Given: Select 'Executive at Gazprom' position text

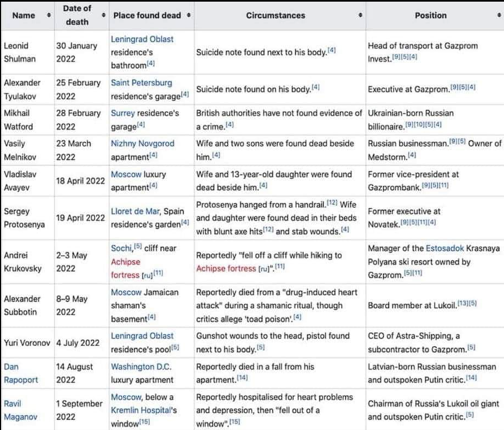Looking at the screenshot, I should click(408, 90).
